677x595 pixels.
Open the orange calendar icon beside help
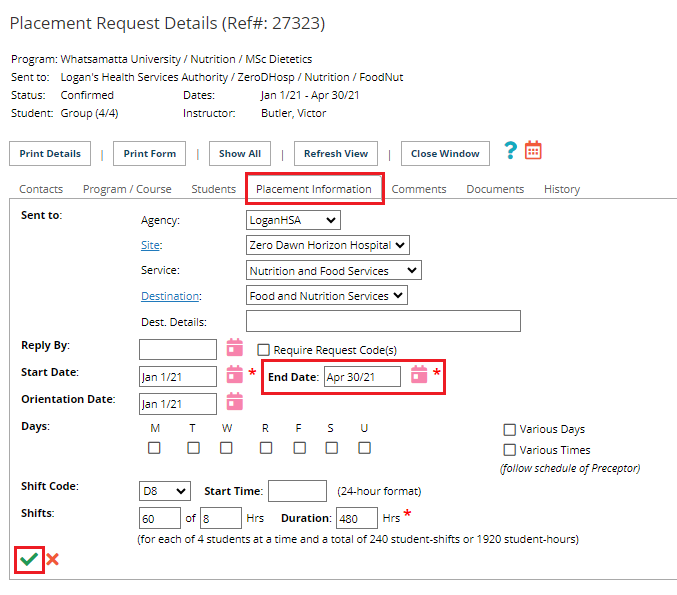tap(533, 150)
